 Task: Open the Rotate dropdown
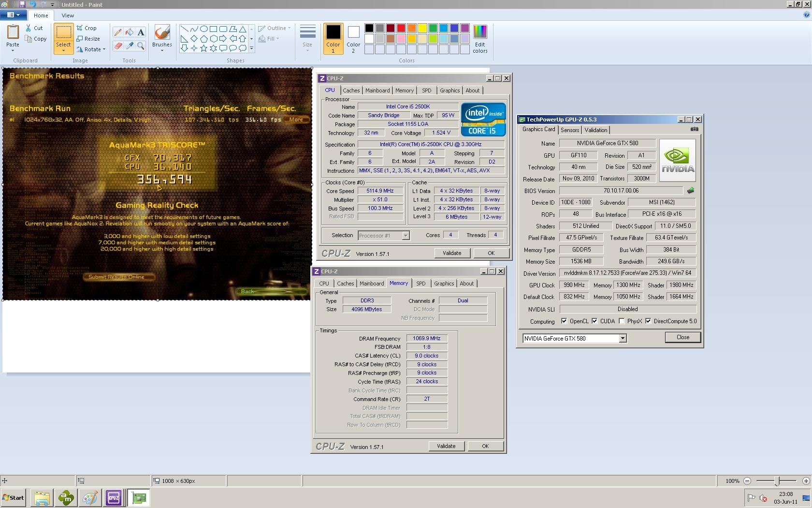[x=104, y=49]
